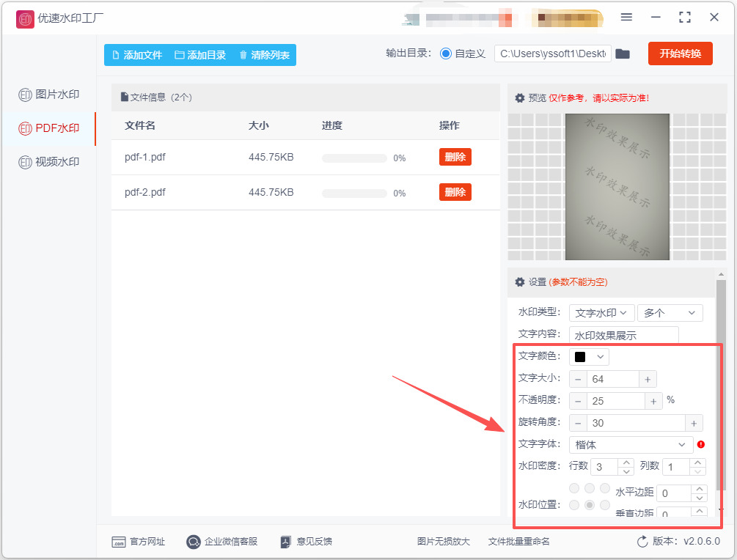Select middle-right 水印位置 radio
737x560 pixels.
coord(605,505)
